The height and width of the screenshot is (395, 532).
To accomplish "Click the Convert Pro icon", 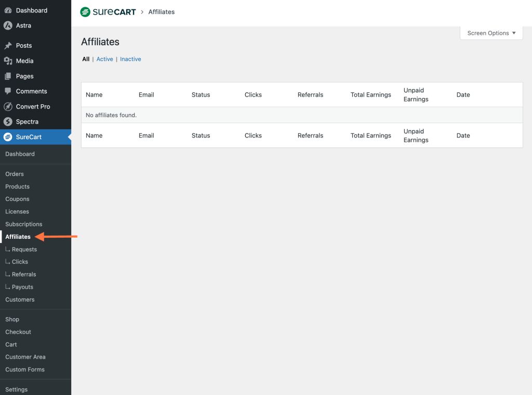I will [x=8, y=106].
